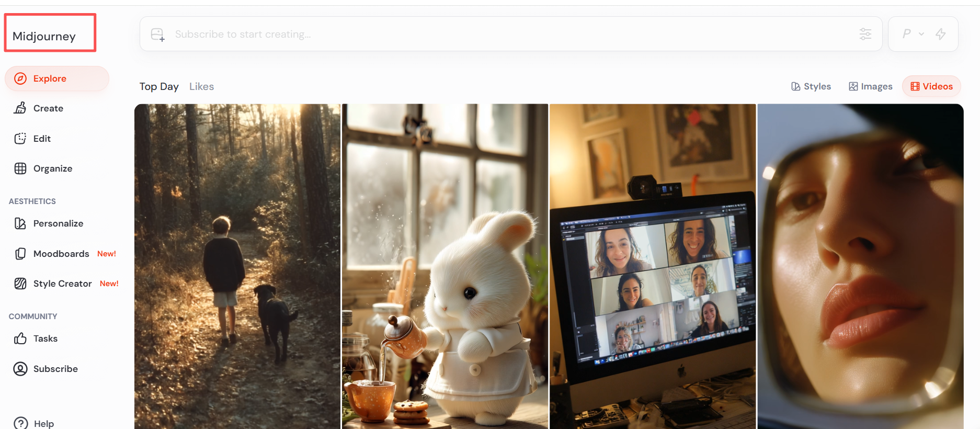Select the Images tab label
Screen dimensions: 980x429
point(876,86)
